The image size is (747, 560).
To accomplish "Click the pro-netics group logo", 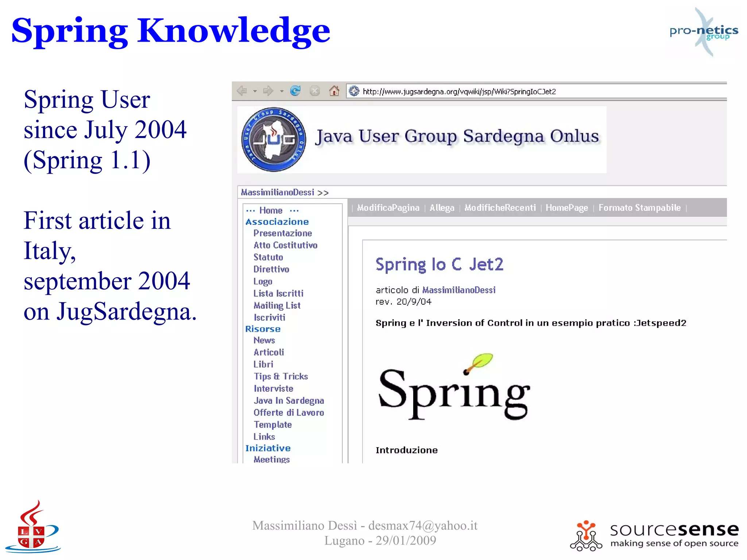I will click(704, 32).
